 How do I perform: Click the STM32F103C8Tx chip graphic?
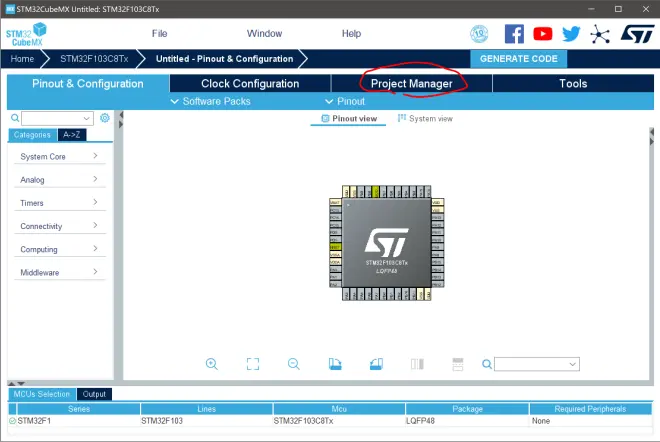click(x=387, y=243)
